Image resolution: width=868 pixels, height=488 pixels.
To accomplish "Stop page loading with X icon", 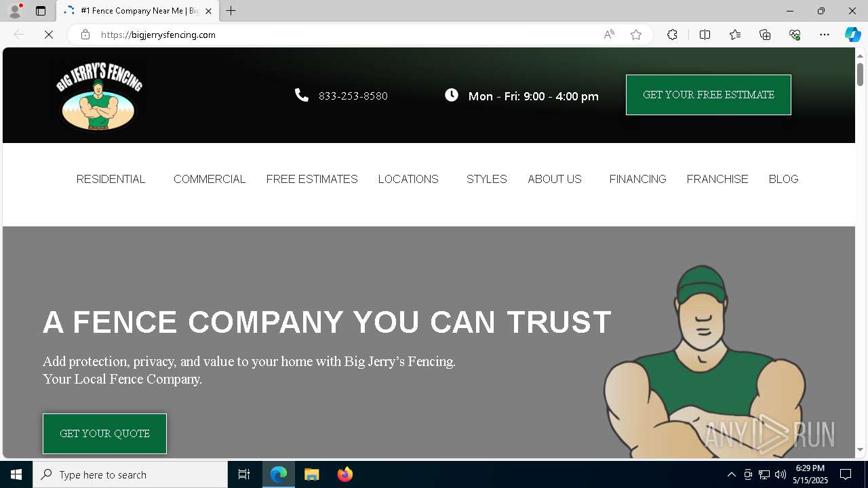I will [x=49, y=35].
